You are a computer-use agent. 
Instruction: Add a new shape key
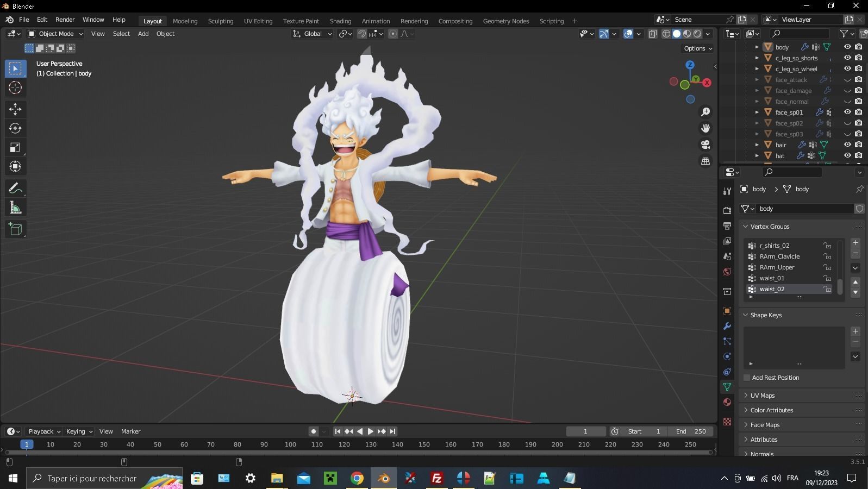855,331
